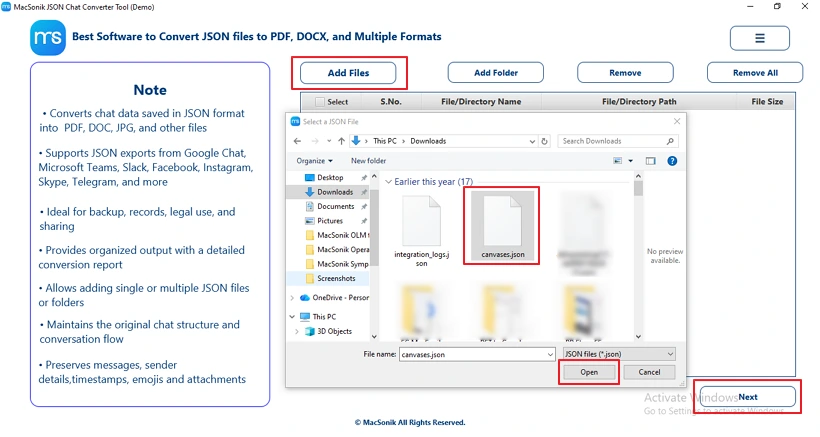Select the canvases.json file

(503, 226)
